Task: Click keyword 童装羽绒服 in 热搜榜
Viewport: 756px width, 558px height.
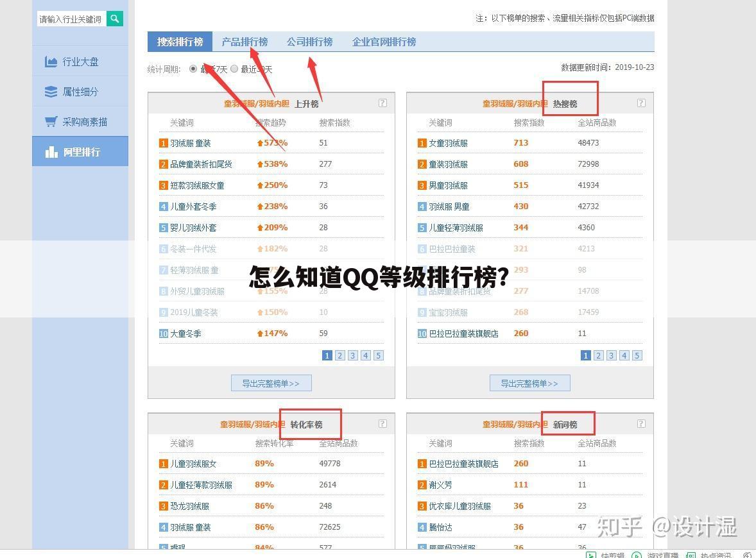Action: tap(449, 164)
